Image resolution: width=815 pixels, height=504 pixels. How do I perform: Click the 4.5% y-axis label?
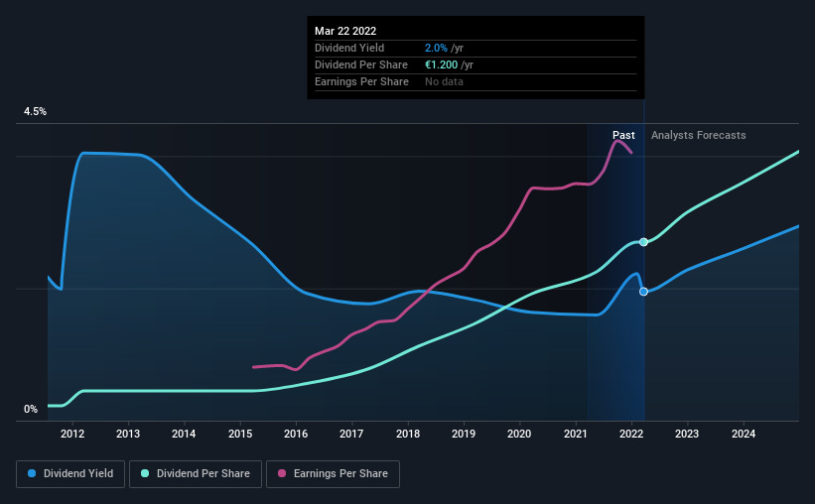35,112
